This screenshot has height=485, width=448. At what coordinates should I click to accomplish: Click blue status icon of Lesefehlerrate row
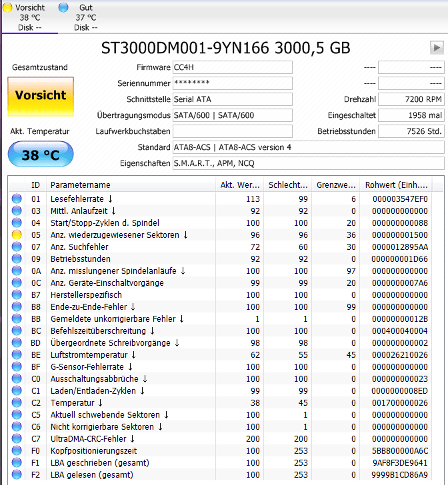click(17, 199)
